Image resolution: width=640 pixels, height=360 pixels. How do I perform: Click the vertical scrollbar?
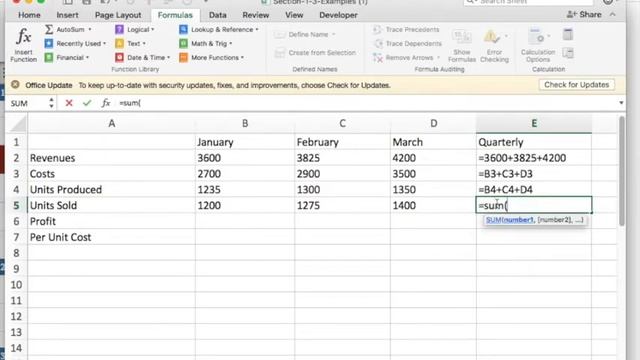[x=622, y=171]
